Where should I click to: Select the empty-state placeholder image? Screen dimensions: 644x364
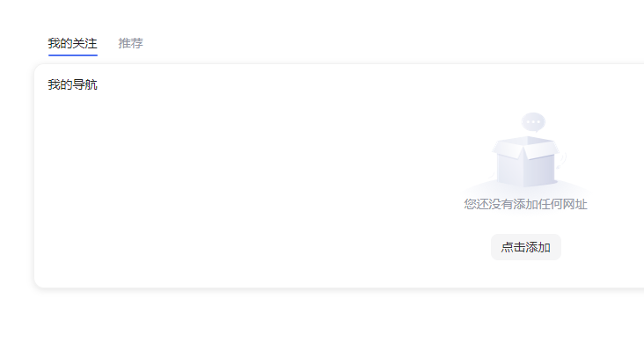[x=525, y=157]
